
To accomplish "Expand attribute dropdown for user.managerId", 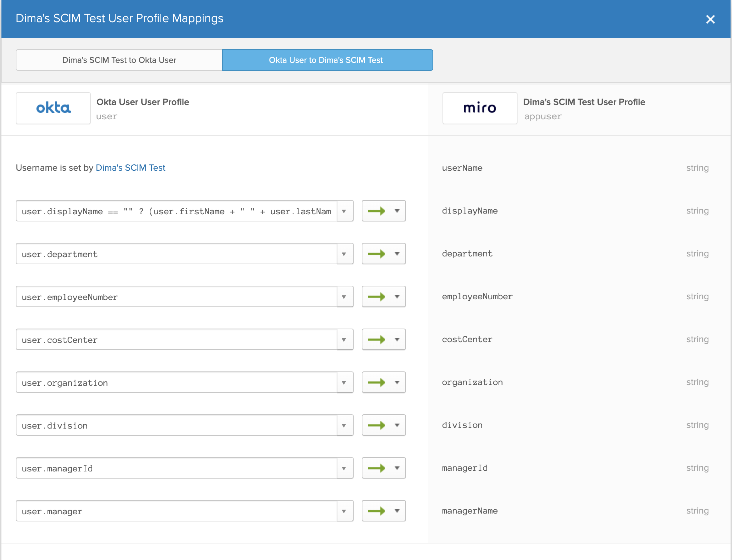I will [345, 468].
